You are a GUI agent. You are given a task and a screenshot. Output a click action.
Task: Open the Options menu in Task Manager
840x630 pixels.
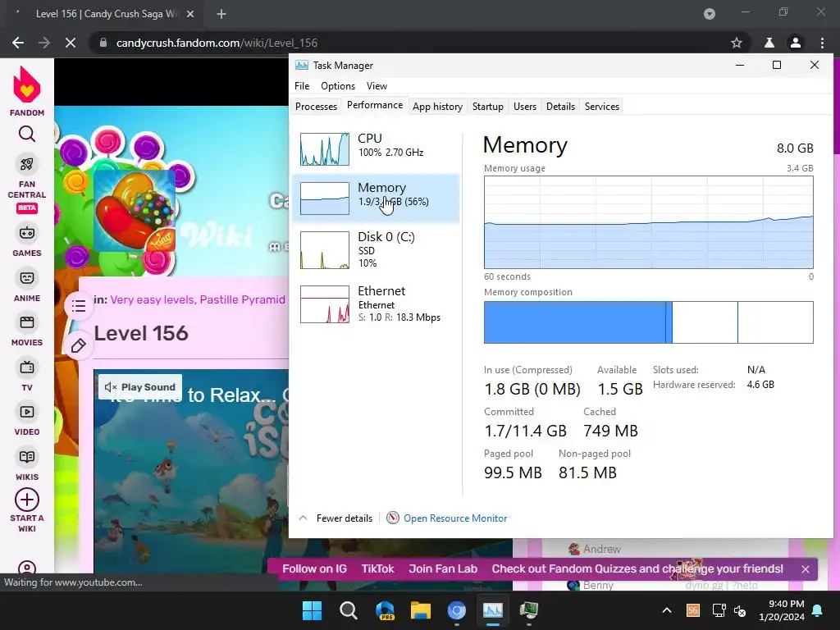338,85
